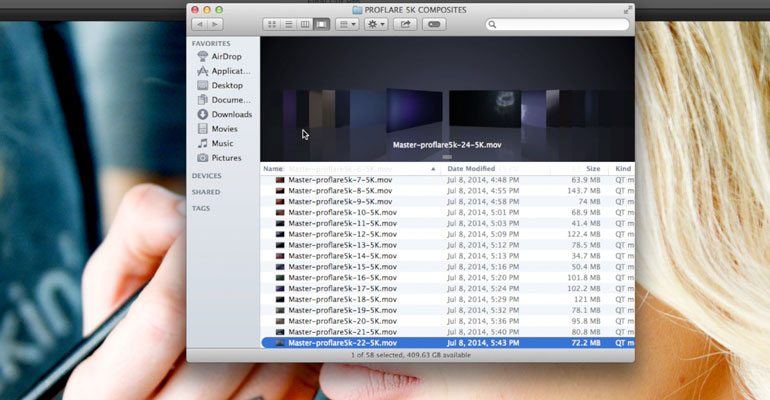The width and height of the screenshot is (770, 400).
Task: Select the centered Cover Flow preview thumbnail
Action: point(485,109)
